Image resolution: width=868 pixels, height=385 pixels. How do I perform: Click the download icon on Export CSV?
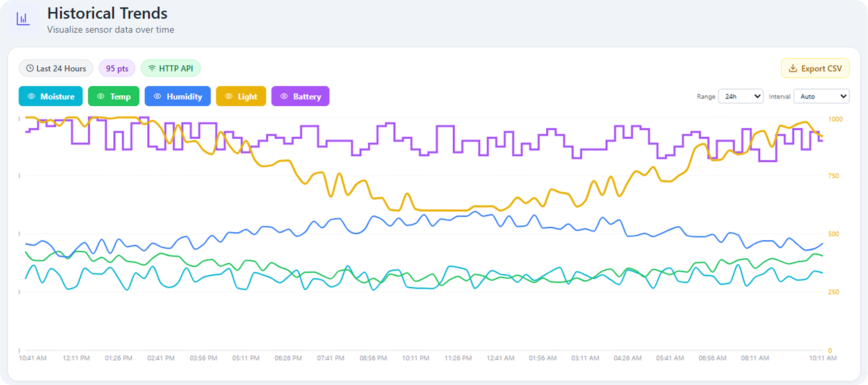792,68
